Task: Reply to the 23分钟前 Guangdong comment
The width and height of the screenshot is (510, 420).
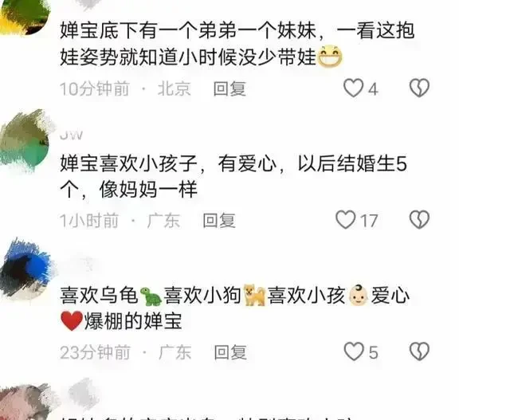Action: [230, 353]
